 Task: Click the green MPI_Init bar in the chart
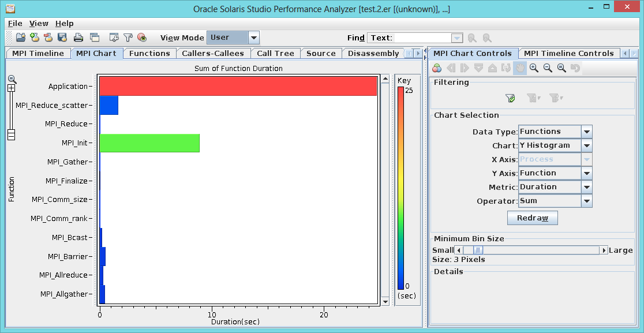point(149,143)
